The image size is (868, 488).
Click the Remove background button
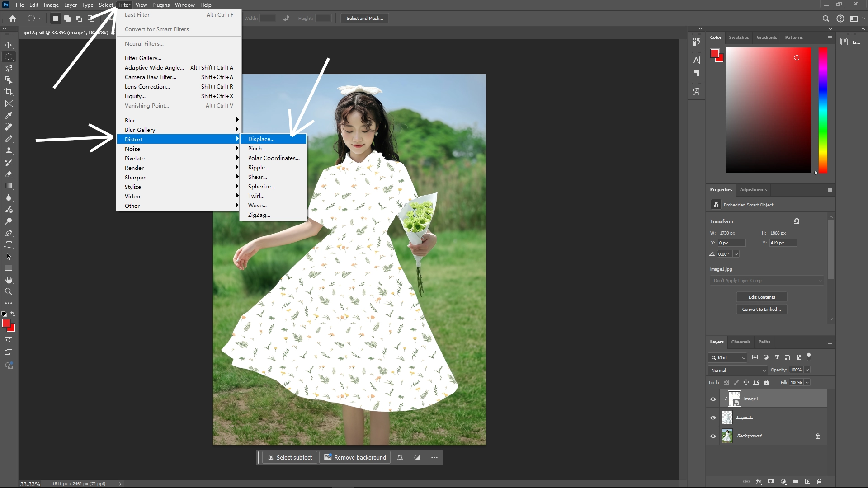[x=355, y=457]
